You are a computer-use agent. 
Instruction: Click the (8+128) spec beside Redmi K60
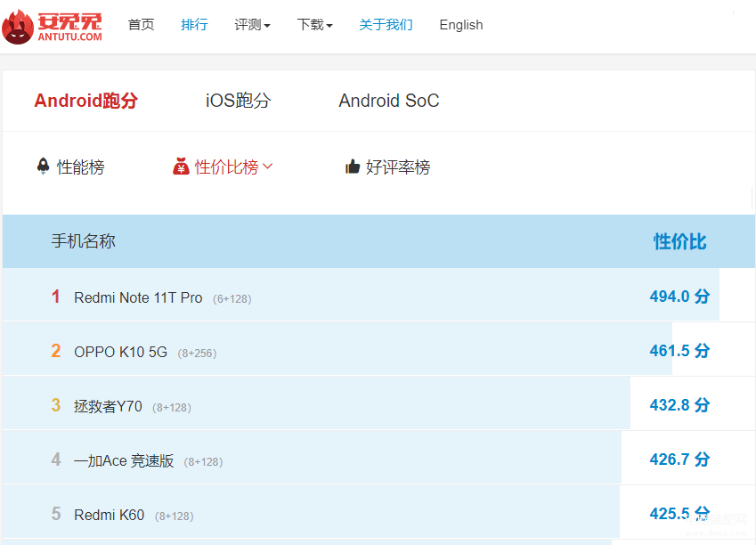[174, 517]
